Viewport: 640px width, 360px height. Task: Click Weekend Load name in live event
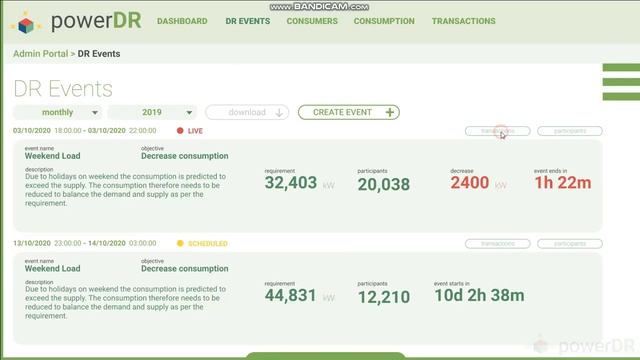(x=53, y=156)
